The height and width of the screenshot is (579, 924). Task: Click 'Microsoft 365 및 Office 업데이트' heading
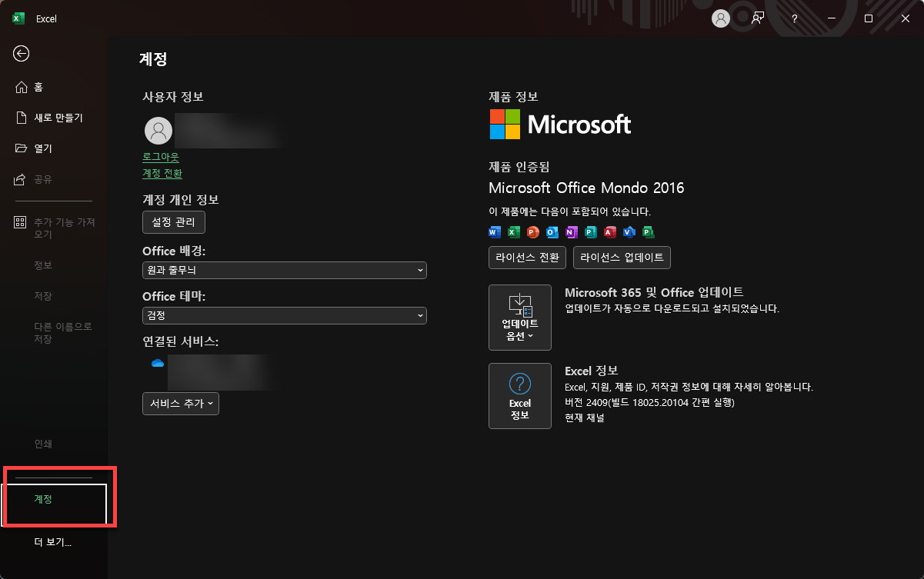(x=654, y=292)
